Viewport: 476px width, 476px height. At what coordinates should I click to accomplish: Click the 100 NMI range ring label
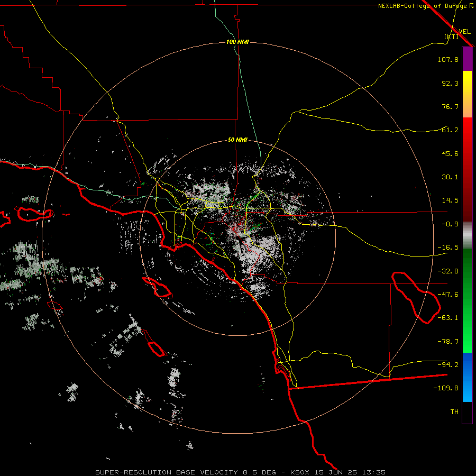click(237, 42)
